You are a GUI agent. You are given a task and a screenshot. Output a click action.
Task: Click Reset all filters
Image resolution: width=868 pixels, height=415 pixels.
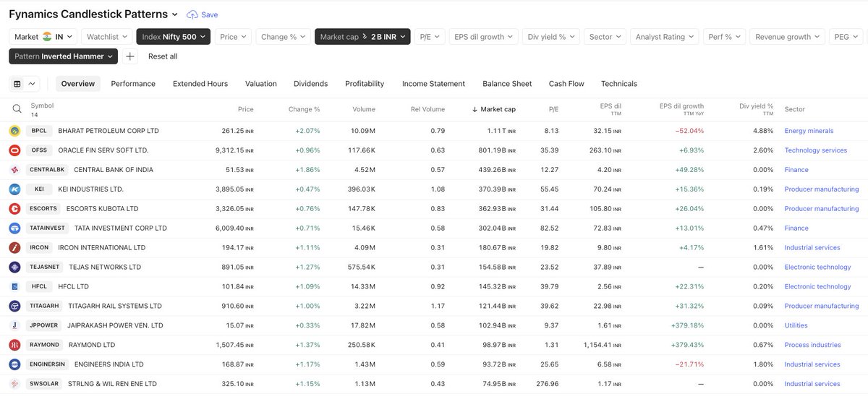(163, 56)
